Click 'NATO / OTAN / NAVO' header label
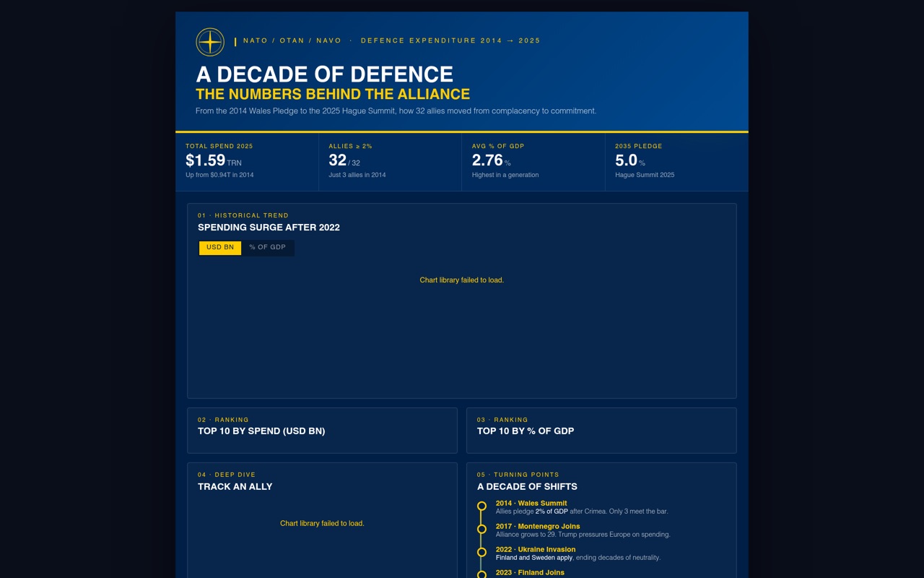 (292, 40)
